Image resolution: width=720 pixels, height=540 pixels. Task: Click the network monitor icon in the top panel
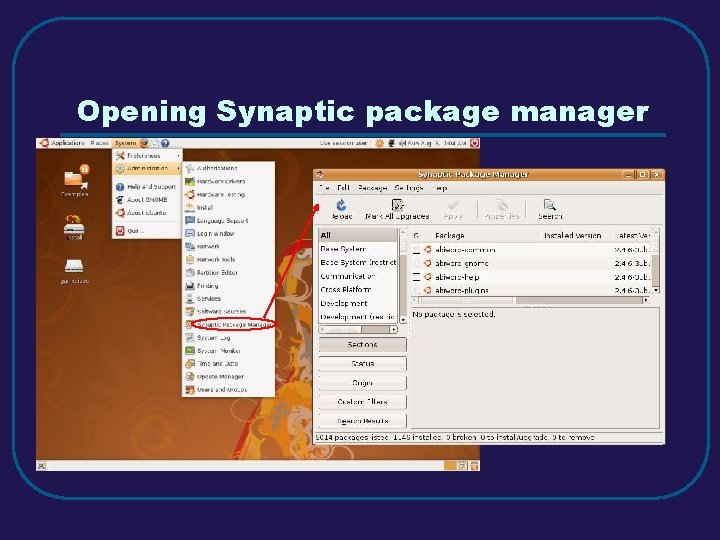tap(391, 143)
